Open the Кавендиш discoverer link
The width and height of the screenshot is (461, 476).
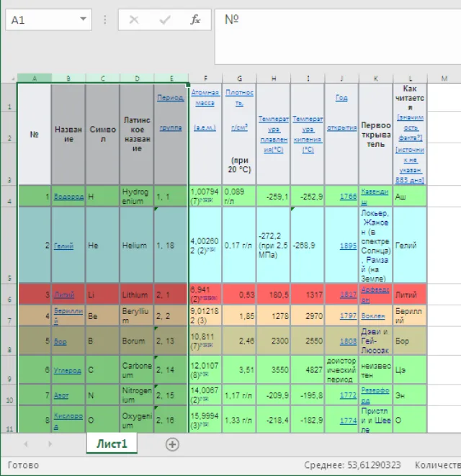pyautogui.click(x=375, y=197)
